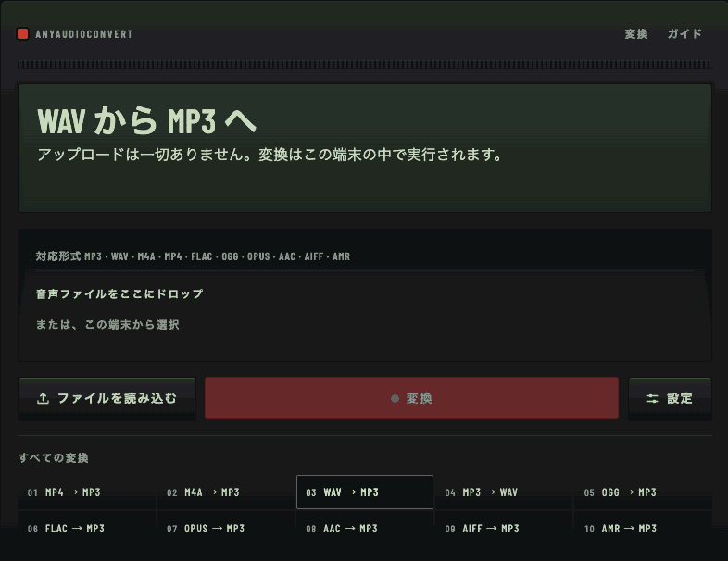Viewport: 728px width, 561px height.
Task: Click the ANYAUDIOCONVERT brand name
Action: [84, 34]
